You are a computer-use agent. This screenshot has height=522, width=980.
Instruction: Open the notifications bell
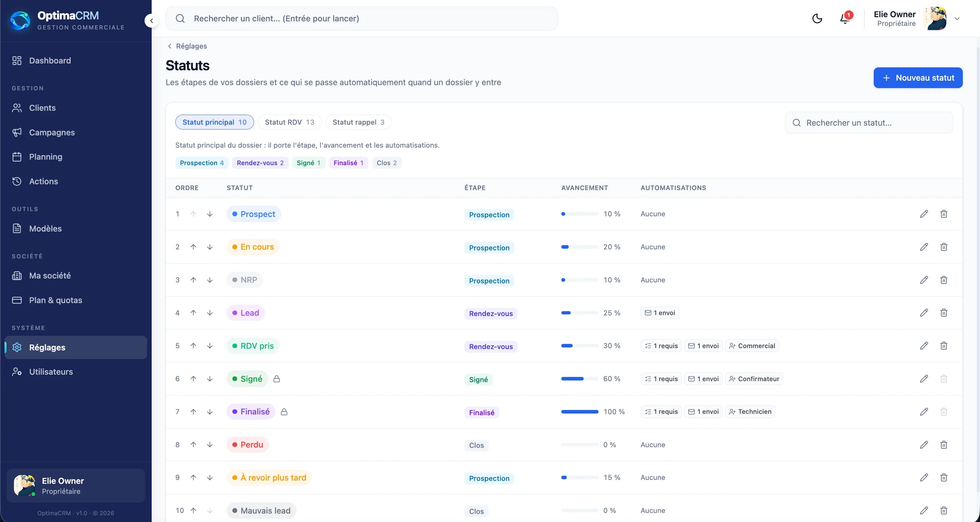845,18
